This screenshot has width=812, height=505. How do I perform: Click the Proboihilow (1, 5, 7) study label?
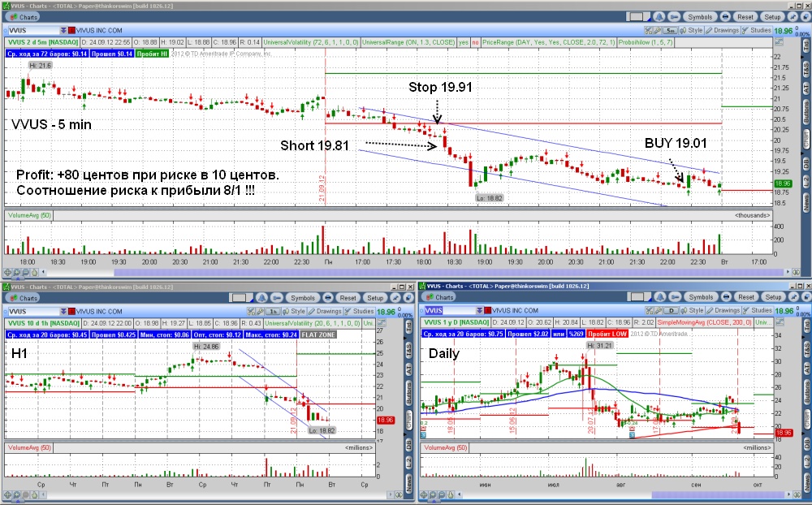(x=646, y=42)
